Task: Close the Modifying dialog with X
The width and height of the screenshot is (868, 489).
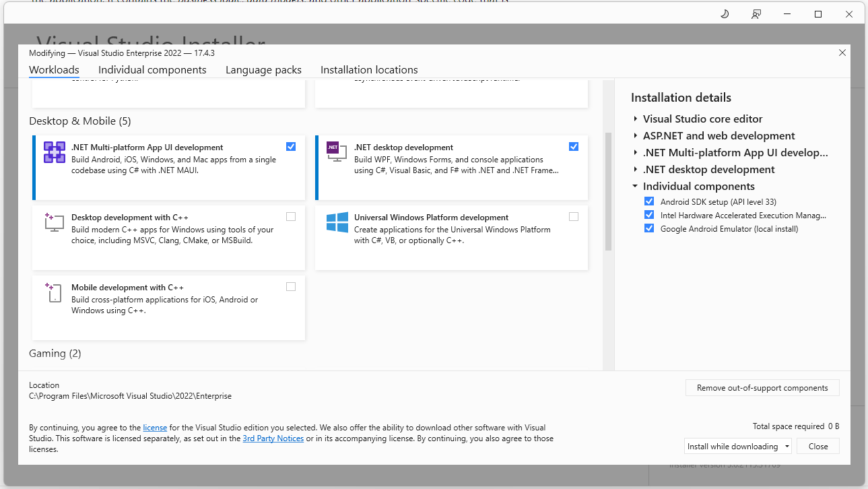Action: 842,53
